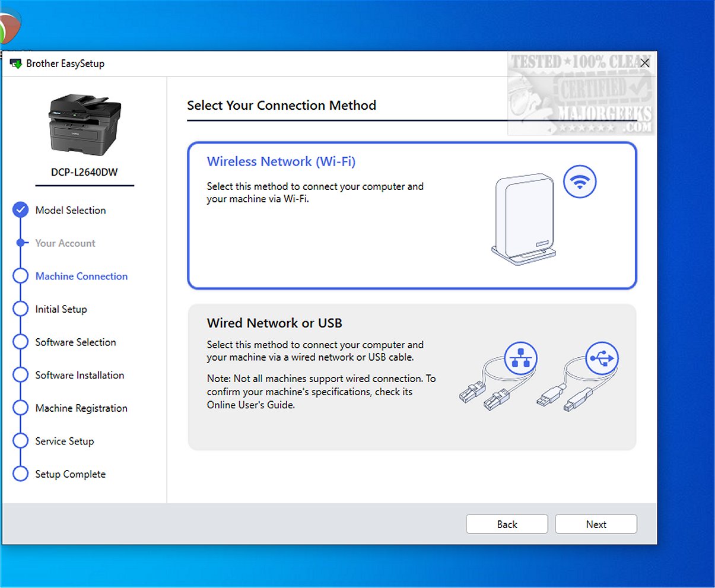The width and height of the screenshot is (715, 588).
Task: Go Back to previous step
Action: [507, 524]
